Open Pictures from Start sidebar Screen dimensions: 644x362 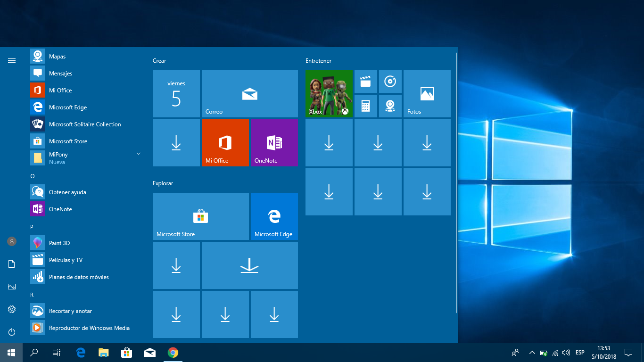coord(12,287)
